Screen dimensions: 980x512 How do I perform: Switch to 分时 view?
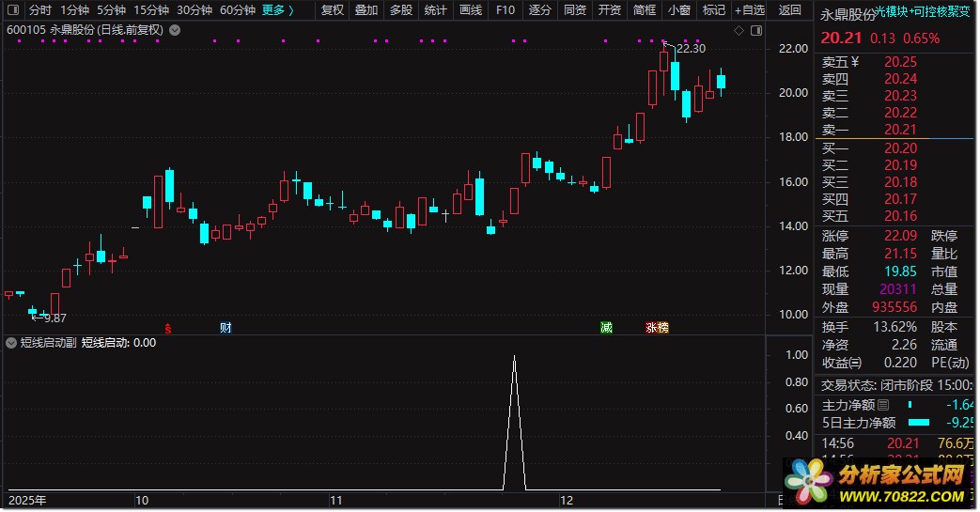pyautogui.click(x=40, y=10)
